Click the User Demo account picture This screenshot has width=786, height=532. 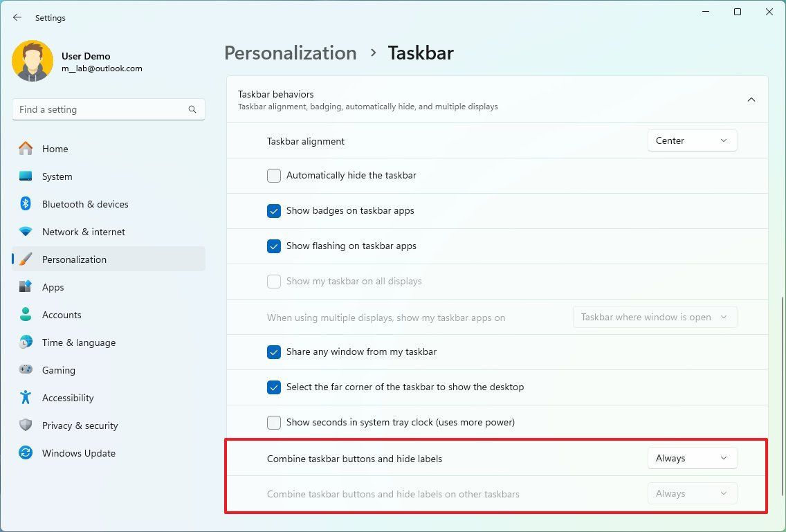point(33,61)
